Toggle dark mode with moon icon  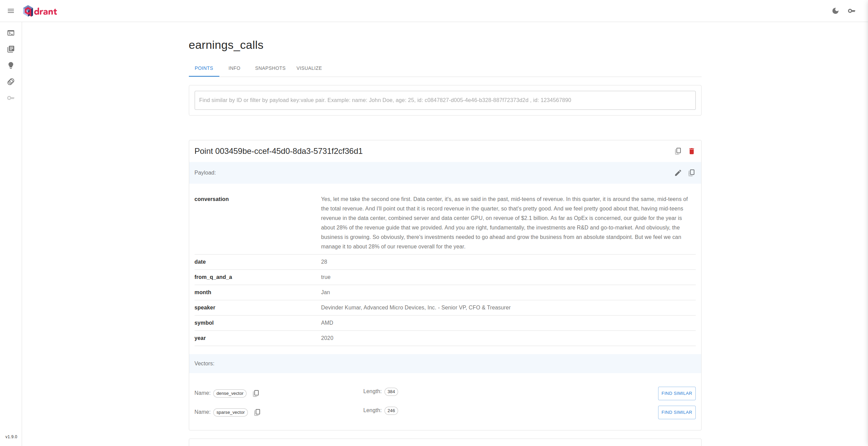(x=835, y=11)
